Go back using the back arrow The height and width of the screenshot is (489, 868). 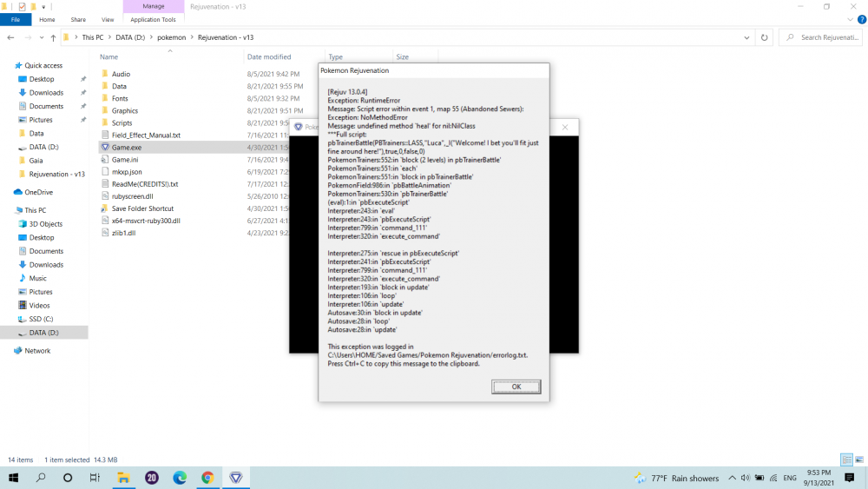point(10,37)
